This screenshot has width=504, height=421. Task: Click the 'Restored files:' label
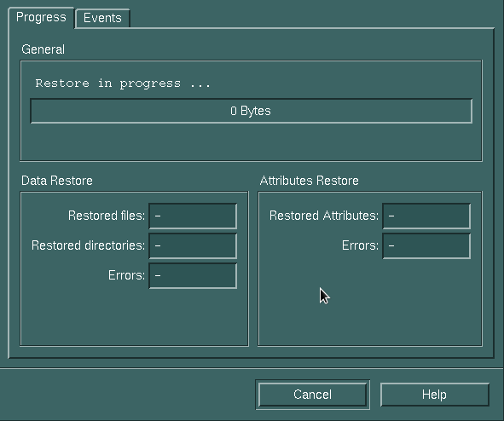107,216
